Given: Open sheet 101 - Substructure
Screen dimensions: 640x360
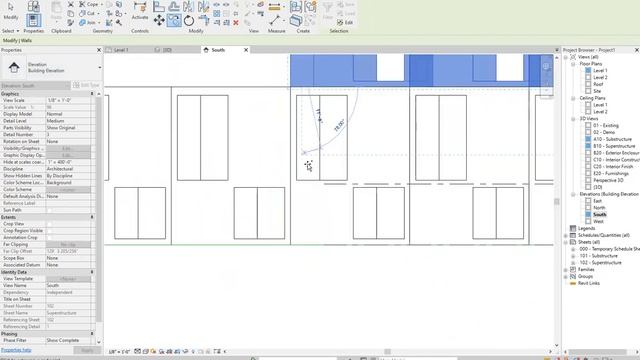Looking at the screenshot, I should tap(598, 256).
